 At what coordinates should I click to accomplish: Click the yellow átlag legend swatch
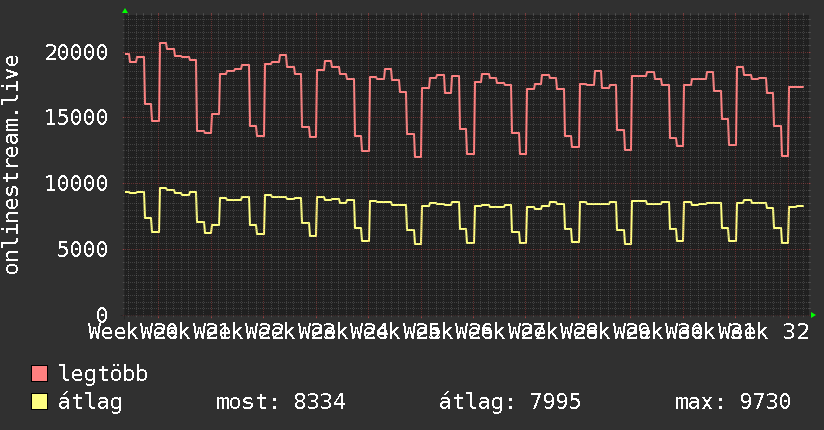click(39, 402)
